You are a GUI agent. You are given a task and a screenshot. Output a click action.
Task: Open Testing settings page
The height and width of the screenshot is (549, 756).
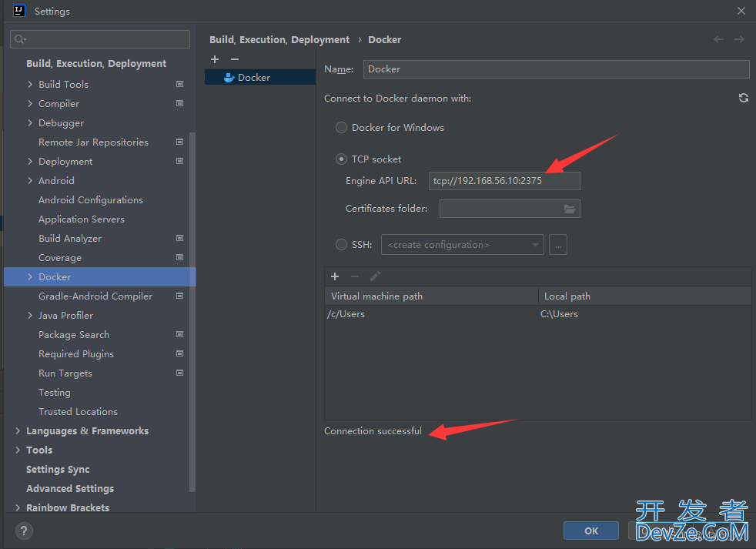pos(55,392)
